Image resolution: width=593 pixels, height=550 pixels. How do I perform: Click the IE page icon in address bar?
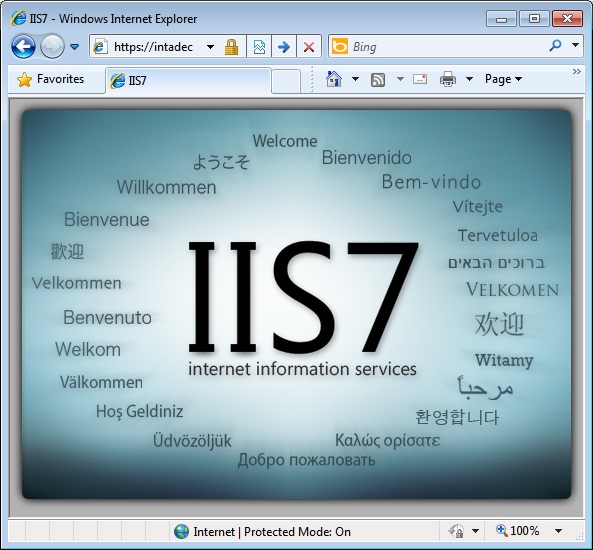click(x=100, y=47)
